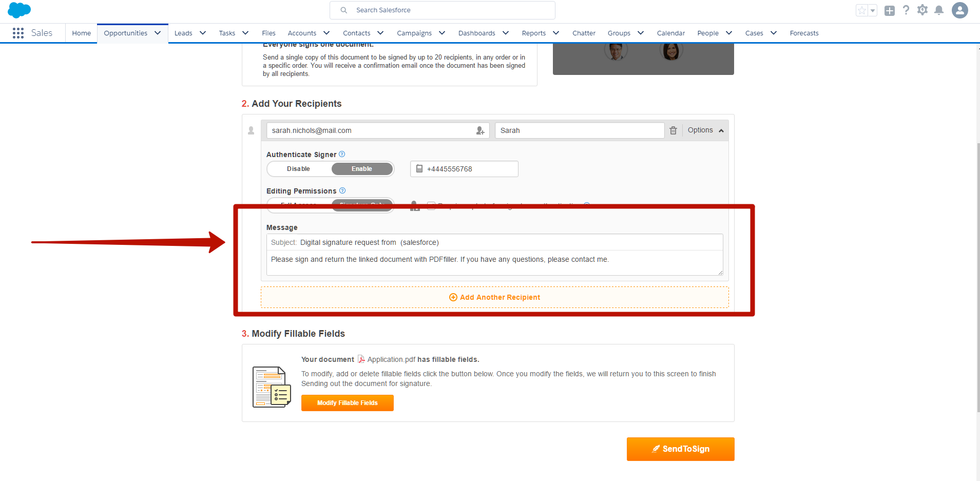Click the phone number field +4445556768
The width and height of the screenshot is (980, 481).
coord(464,169)
